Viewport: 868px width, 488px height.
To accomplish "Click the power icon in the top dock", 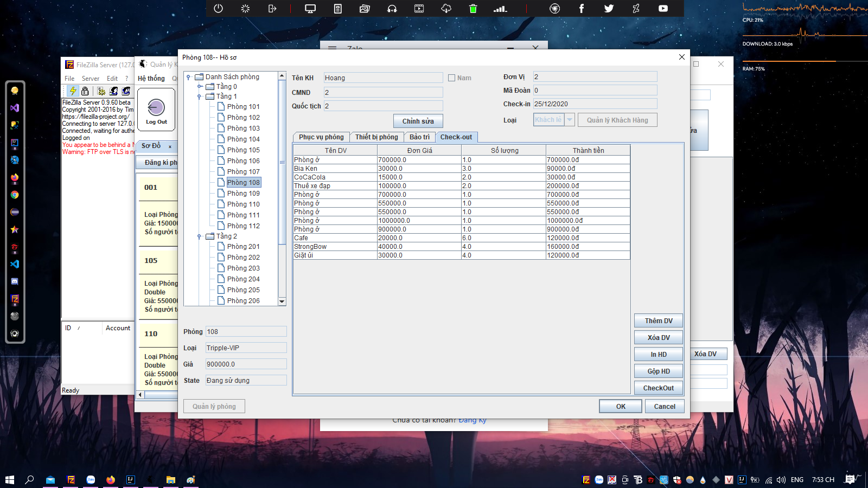I will (218, 8).
